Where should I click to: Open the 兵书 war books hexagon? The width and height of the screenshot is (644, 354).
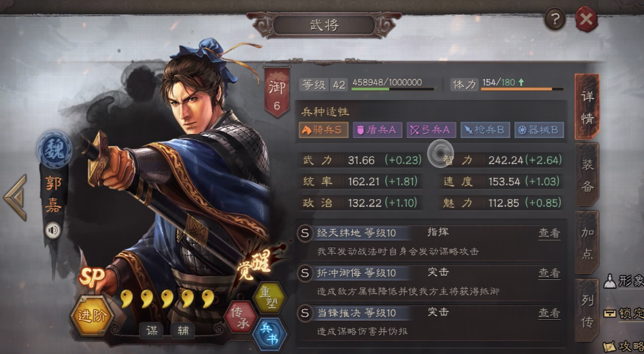coord(269,334)
